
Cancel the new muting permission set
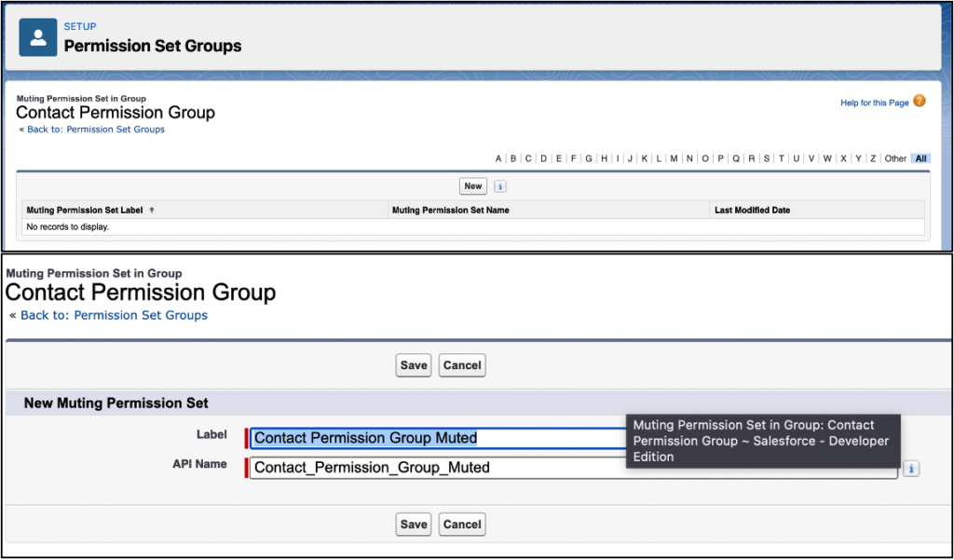pos(461,365)
